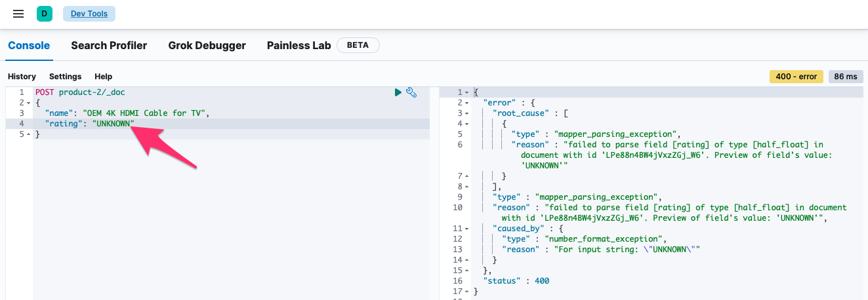Viewport: 868px width, 300px height.
Task: Click the Dev Tools breadcrumb
Action: 89,14
